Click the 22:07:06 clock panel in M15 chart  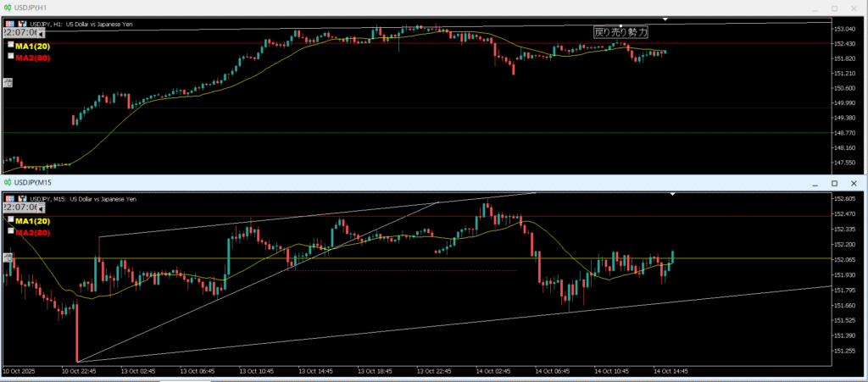coord(20,208)
